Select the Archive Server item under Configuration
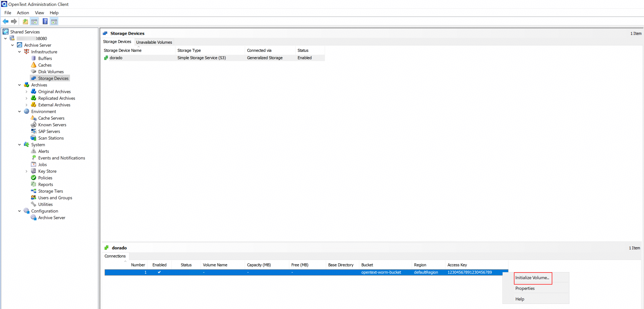This screenshot has width=644, height=309. pos(52,217)
